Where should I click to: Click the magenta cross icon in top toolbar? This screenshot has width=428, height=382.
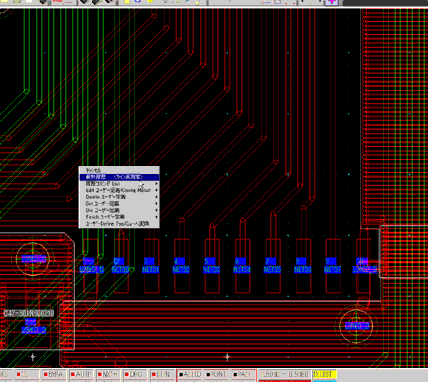coord(332,2)
